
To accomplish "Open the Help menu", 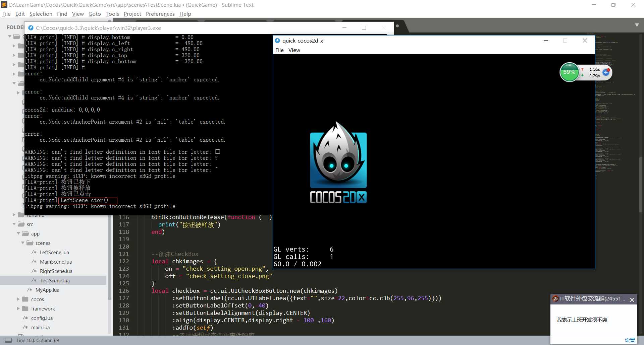I will [185, 14].
